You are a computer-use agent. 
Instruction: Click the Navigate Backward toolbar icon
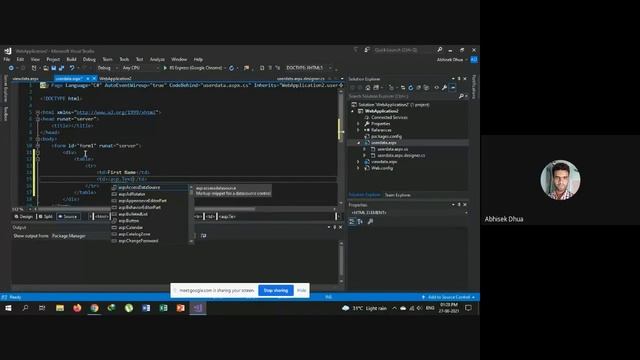[11, 68]
